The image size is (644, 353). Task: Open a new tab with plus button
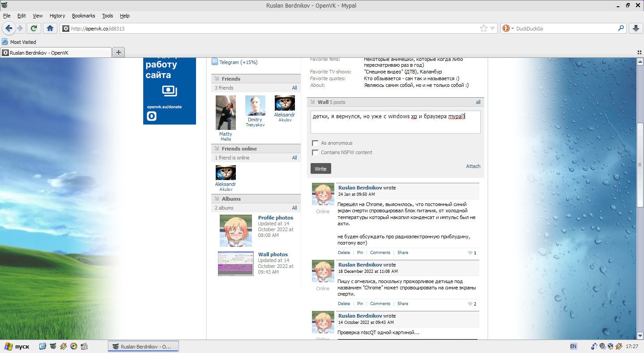(119, 52)
